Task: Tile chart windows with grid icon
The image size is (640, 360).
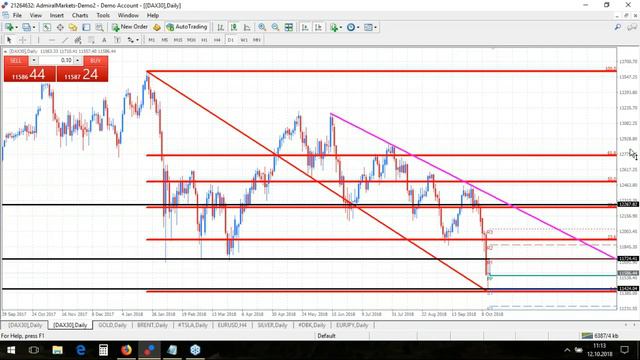Action: tap(289, 27)
